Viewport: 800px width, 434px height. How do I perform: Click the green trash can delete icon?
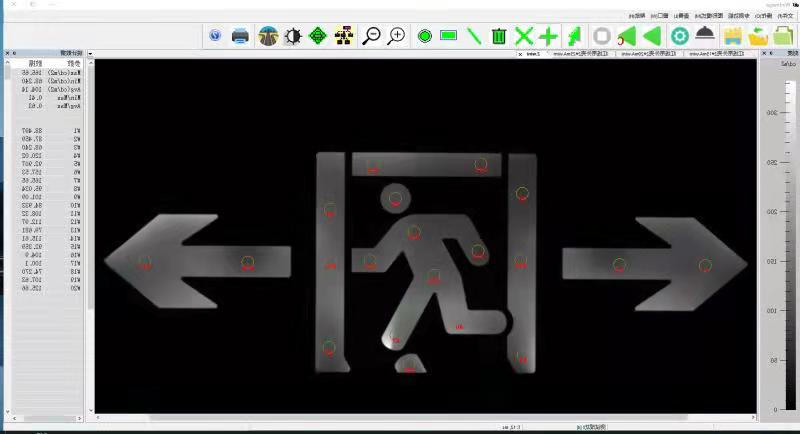(498, 36)
